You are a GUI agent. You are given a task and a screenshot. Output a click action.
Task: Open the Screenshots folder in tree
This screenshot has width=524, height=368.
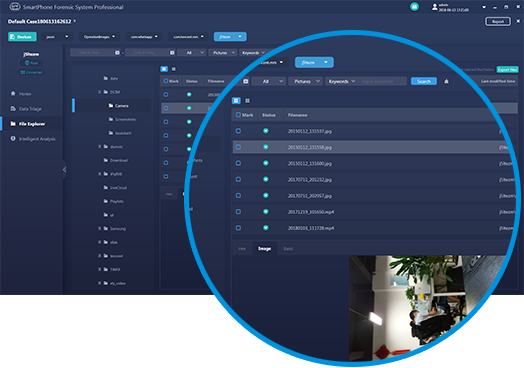point(122,119)
